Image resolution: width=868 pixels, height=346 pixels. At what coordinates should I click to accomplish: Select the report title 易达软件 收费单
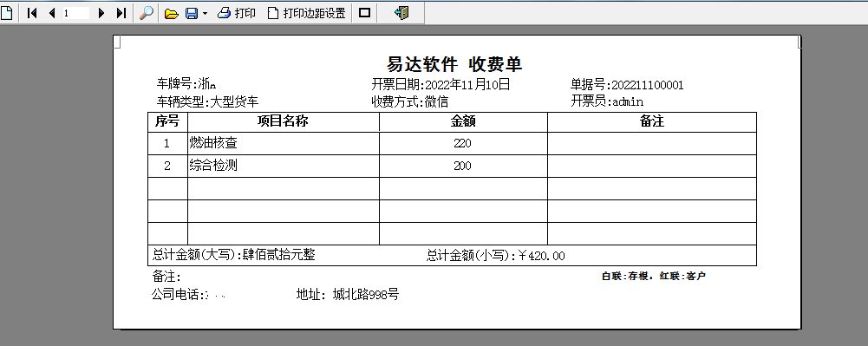tap(454, 64)
